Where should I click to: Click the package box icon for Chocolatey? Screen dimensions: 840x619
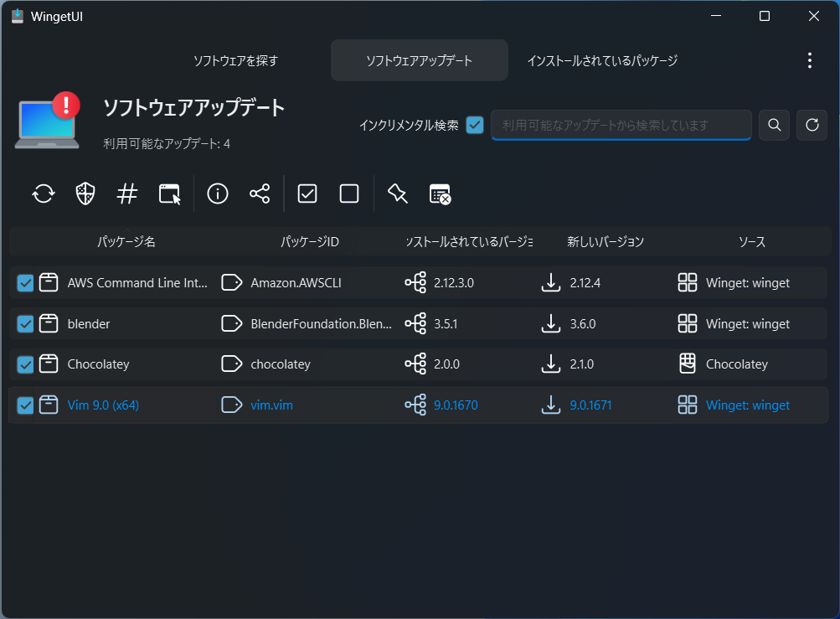pos(49,364)
